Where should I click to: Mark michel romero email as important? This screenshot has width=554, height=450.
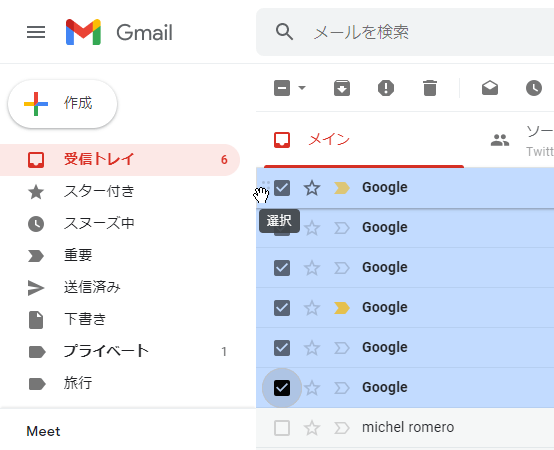tap(342, 428)
